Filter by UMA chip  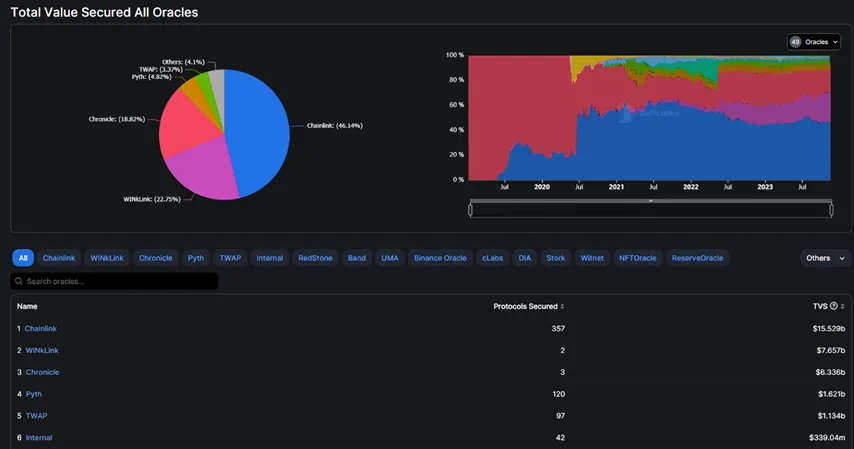(389, 258)
